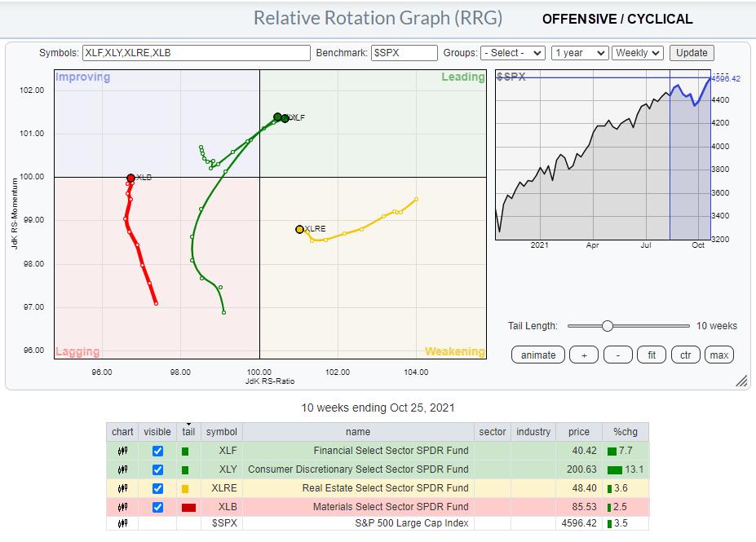This screenshot has height=542, width=756.
Task: Click the animate button
Action: pos(538,355)
